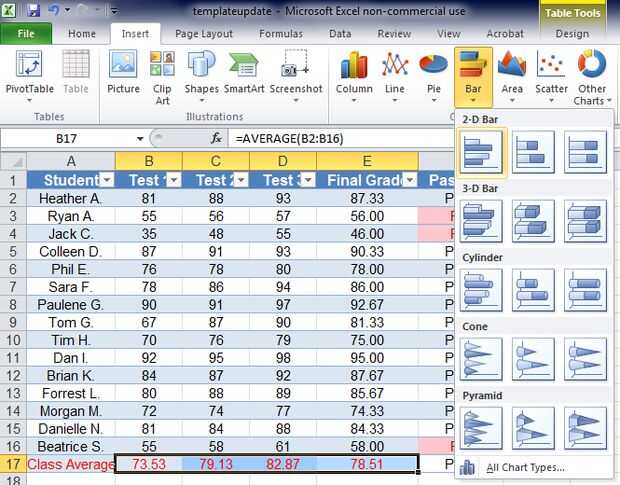Image resolution: width=620 pixels, height=485 pixels.
Task: Undo the last action
Action: (53, 10)
